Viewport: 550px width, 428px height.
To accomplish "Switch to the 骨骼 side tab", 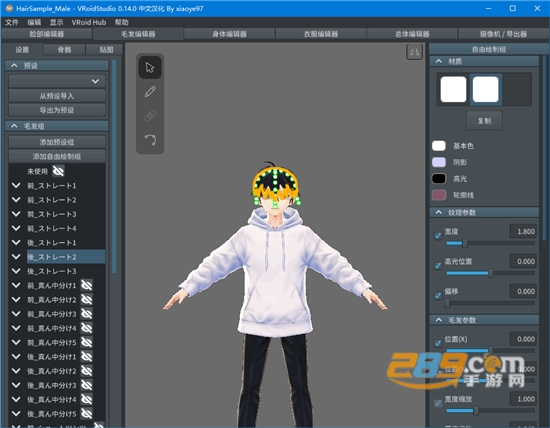I will (64, 50).
